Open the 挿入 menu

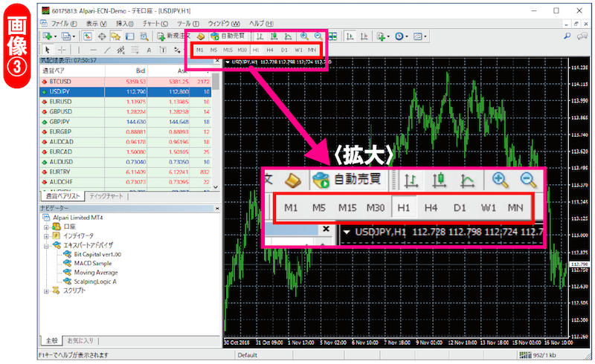pos(124,24)
